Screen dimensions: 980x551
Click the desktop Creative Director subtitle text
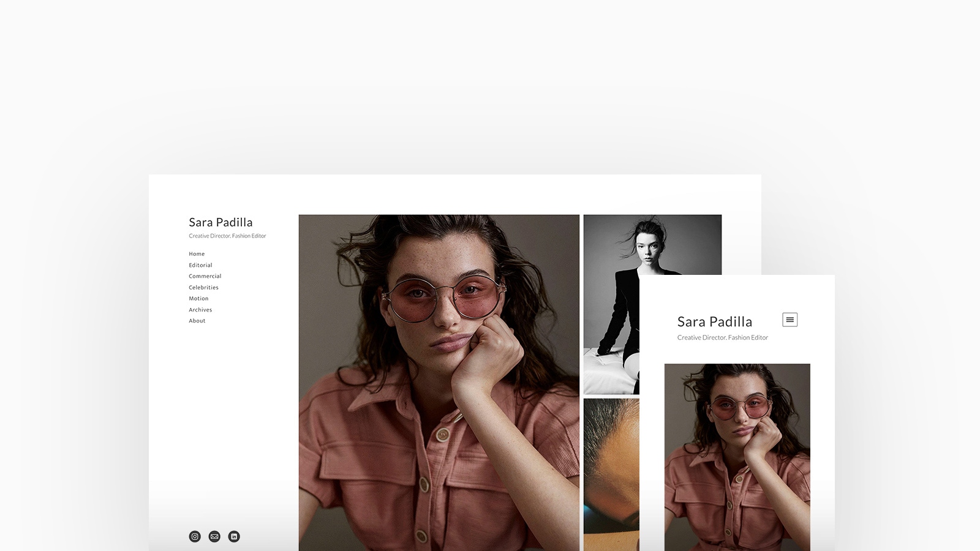[x=227, y=236]
